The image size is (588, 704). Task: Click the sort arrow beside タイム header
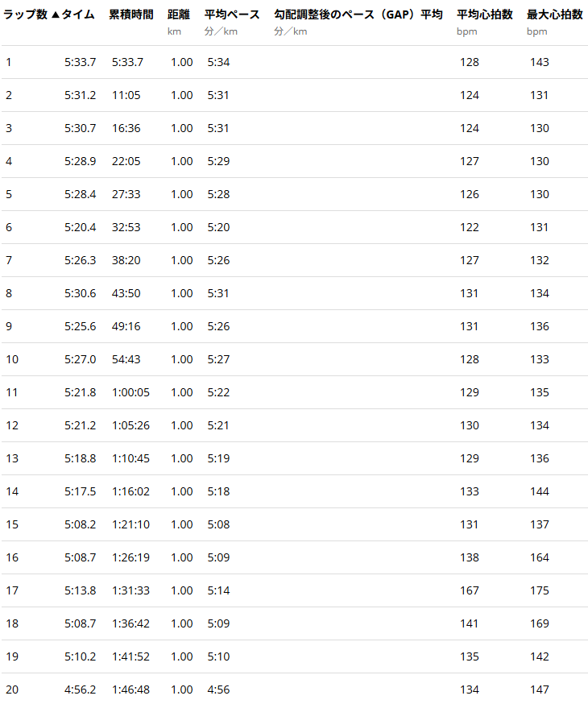pyautogui.click(x=55, y=15)
